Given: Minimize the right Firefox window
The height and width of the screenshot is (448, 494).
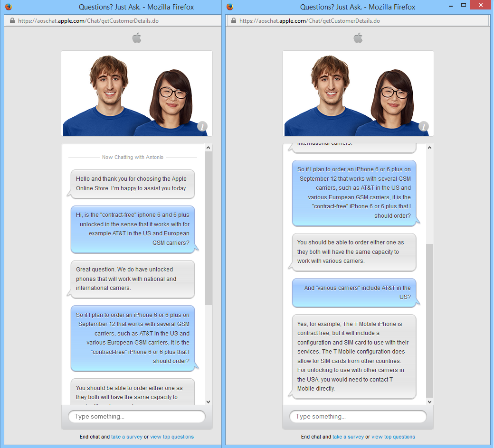Looking at the screenshot, I should click(451, 6).
